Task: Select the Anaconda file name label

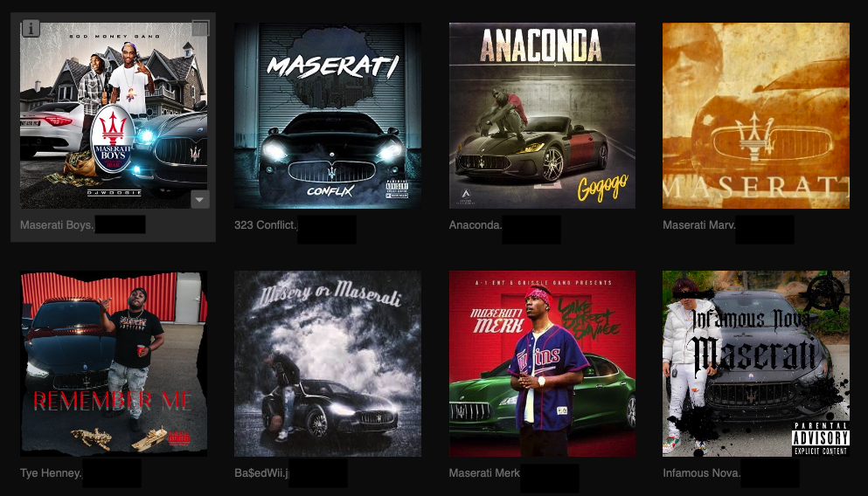Action: 476,225
